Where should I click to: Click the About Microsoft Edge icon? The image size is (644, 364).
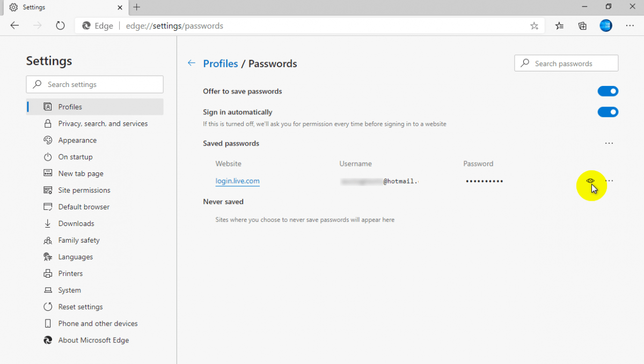click(x=48, y=340)
